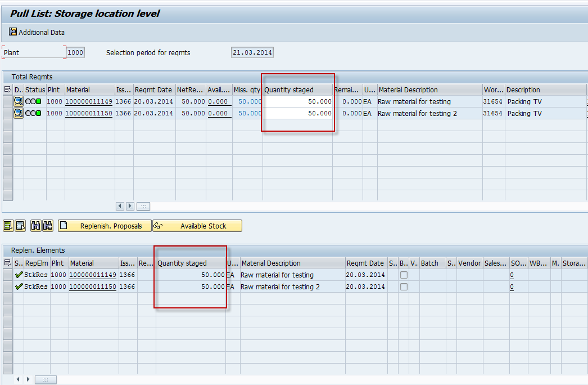Click the Select All icon above Replen. Elements
Screen dimensions: 588x385
point(8,226)
